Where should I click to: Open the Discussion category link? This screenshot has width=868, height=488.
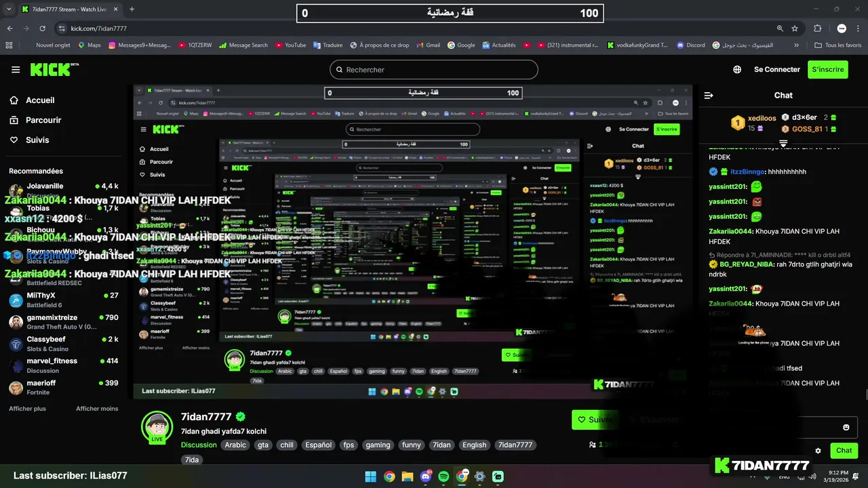(x=199, y=445)
